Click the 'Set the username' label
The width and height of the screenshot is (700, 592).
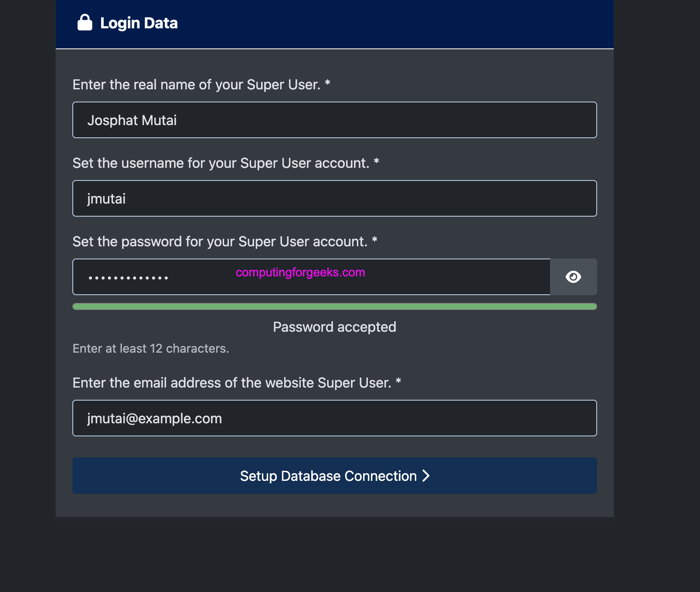click(x=221, y=163)
